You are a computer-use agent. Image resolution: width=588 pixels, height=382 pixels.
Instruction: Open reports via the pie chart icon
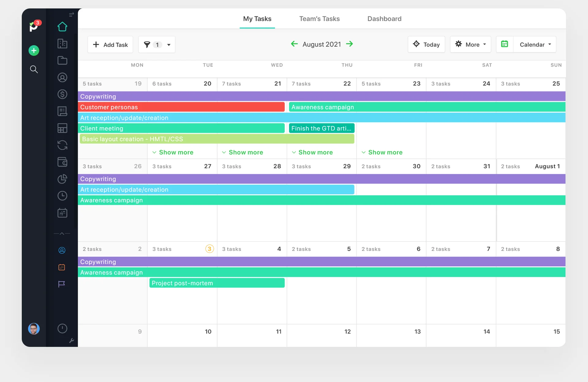pyautogui.click(x=62, y=179)
